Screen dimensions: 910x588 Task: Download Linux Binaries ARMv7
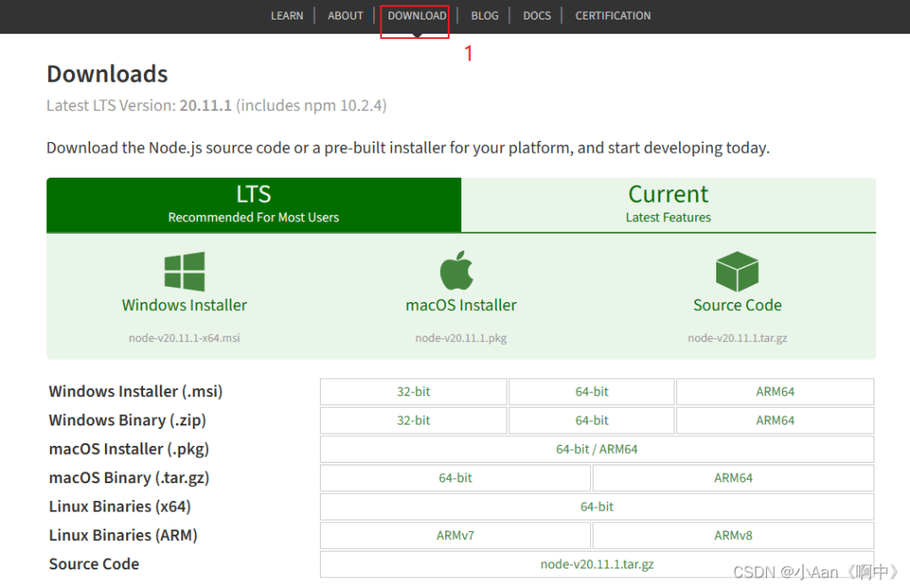(455, 536)
